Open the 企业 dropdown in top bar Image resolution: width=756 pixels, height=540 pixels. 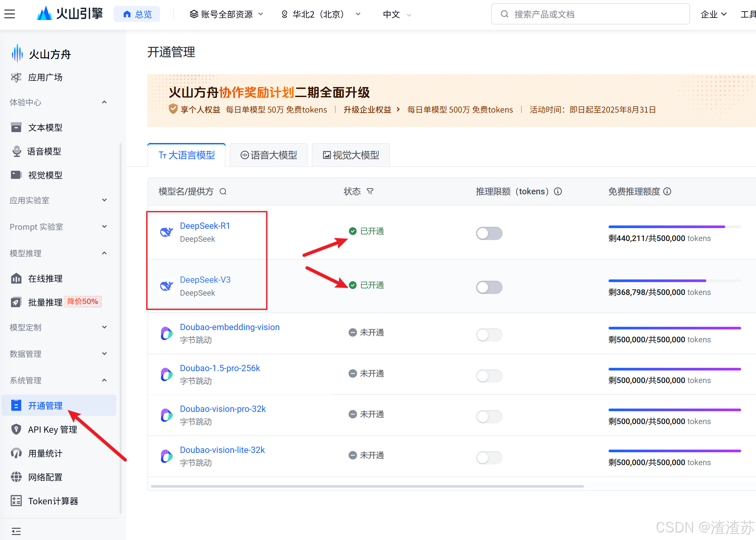(x=713, y=14)
